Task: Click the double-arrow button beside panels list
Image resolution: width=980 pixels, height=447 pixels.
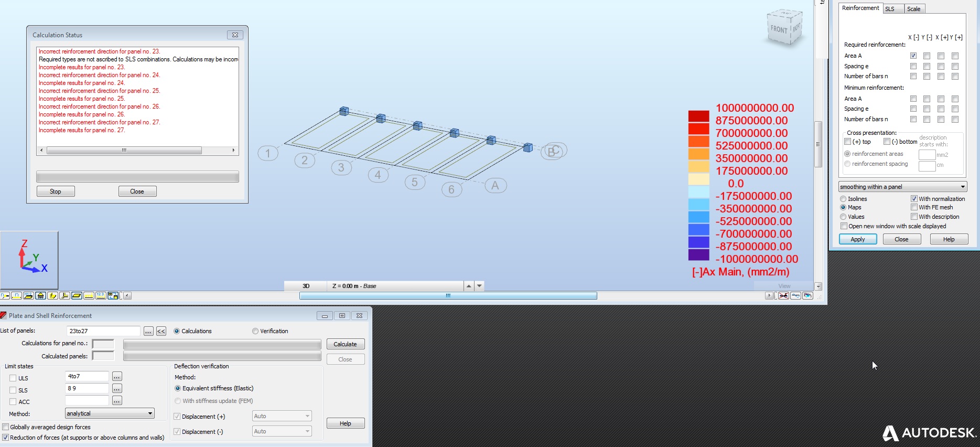Action: click(x=161, y=331)
